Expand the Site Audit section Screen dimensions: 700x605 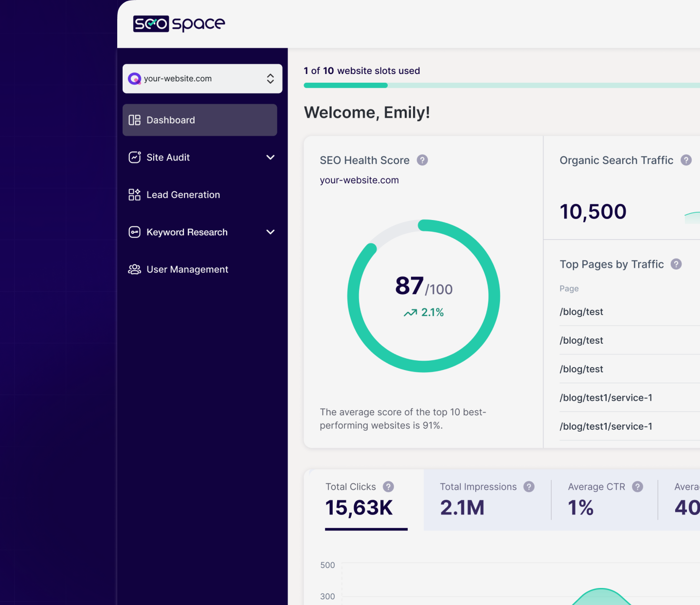pyautogui.click(x=270, y=157)
